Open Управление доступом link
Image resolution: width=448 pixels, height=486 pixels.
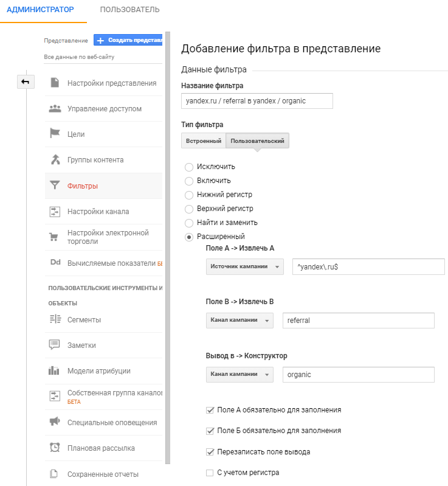[x=105, y=109]
